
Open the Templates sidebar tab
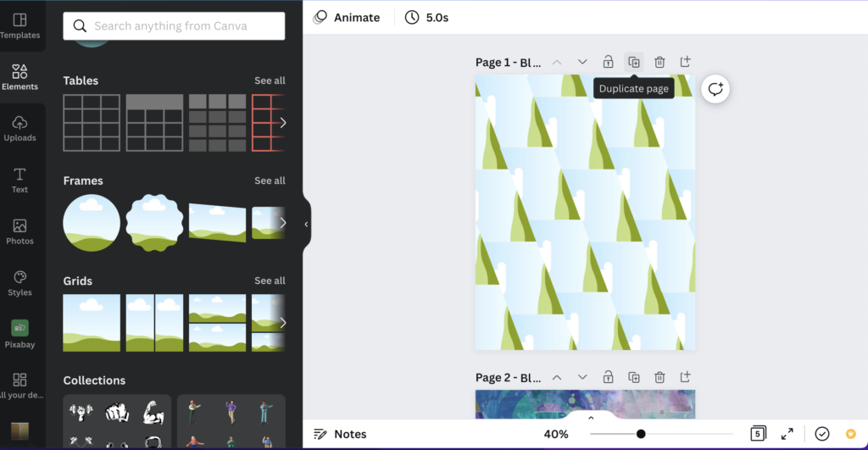pyautogui.click(x=20, y=26)
